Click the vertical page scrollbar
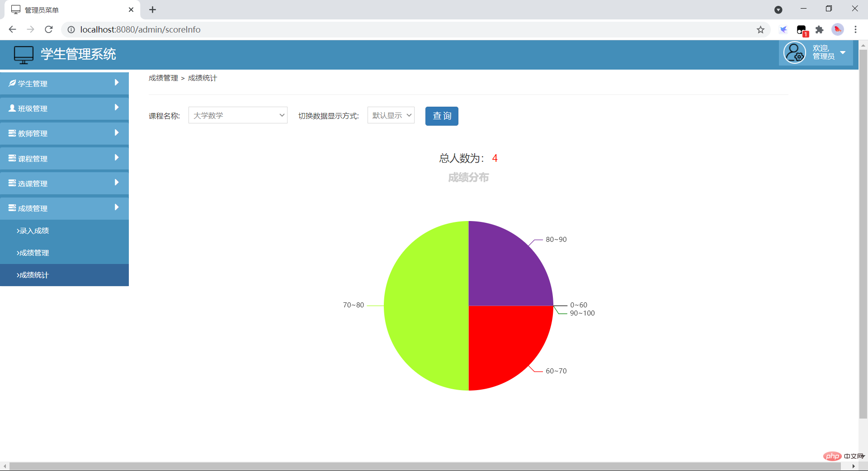Viewport: 868px width, 471px height. tap(863, 234)
